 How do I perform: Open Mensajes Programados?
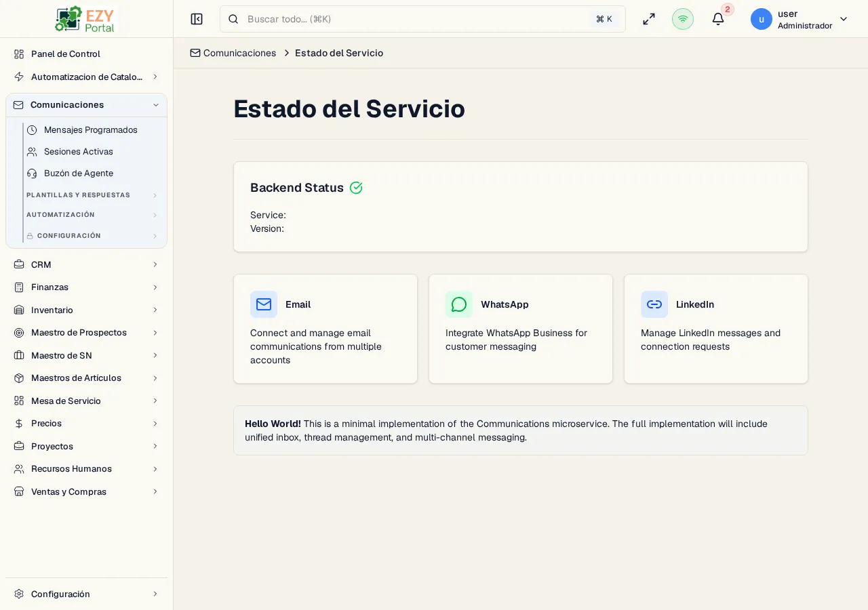[x=94, y=130]
